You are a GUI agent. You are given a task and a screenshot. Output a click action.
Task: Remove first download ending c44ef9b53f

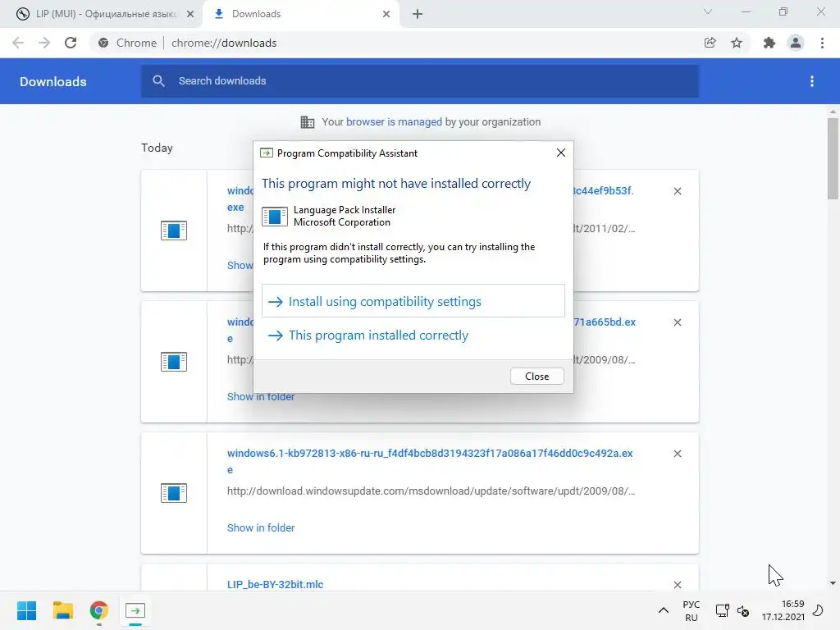pyautogui.click(x=677, y=191)
